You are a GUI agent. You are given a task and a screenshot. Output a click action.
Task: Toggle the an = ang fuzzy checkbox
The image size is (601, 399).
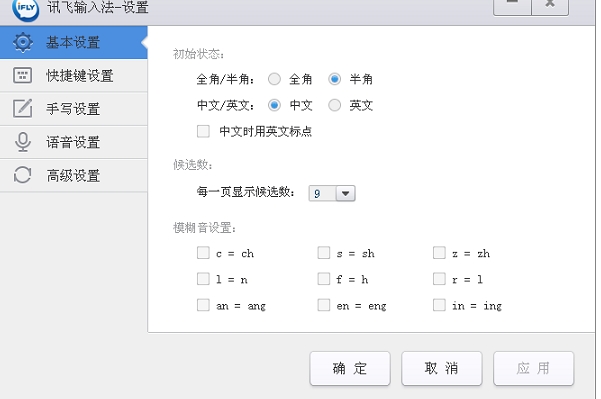(203, 305)
